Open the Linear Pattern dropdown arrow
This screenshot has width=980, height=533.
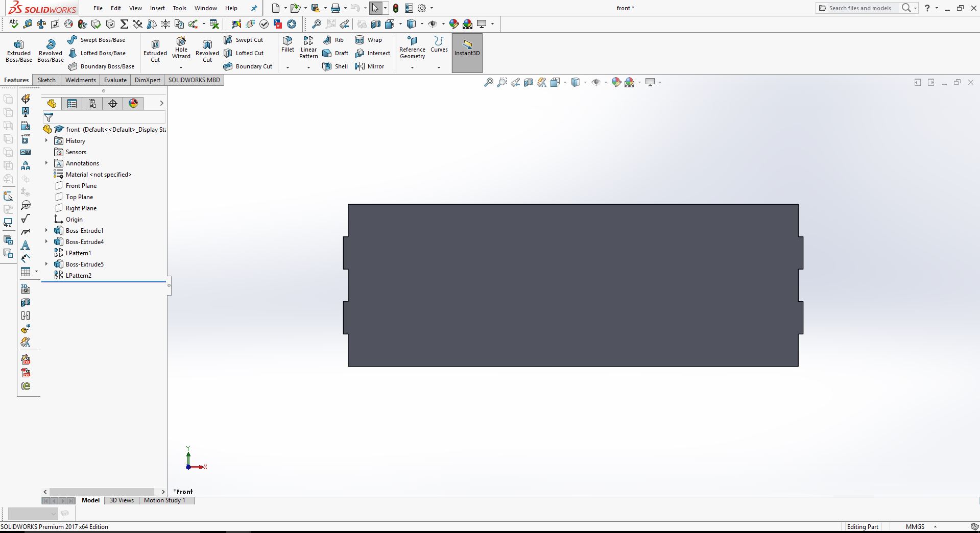(x=308, y=67)
